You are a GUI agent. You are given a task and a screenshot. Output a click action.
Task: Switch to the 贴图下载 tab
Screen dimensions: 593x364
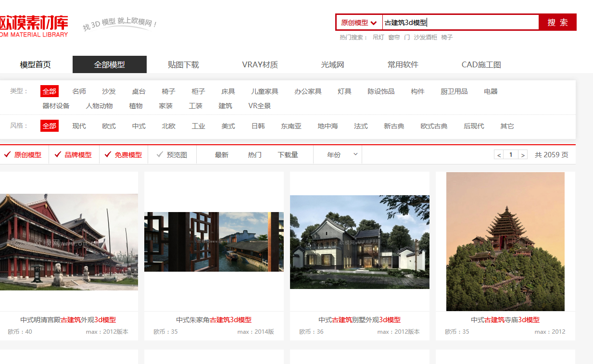pyautogui.click(x=183, y=64)
